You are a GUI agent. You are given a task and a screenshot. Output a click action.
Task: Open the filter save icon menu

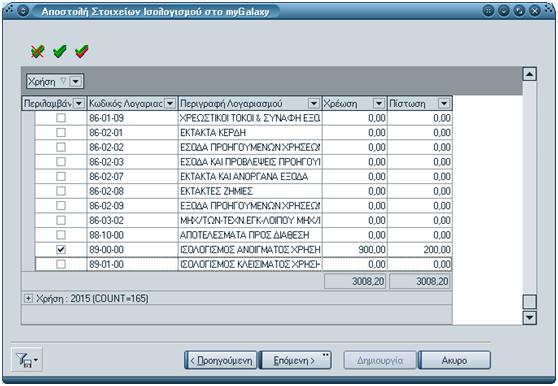pyautogui.click(x=27, y=360)
